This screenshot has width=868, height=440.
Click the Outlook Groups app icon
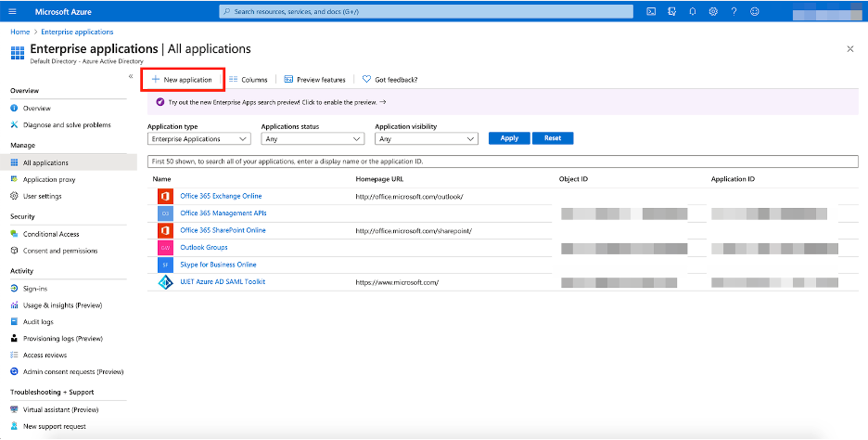click(x=165, y=248)
